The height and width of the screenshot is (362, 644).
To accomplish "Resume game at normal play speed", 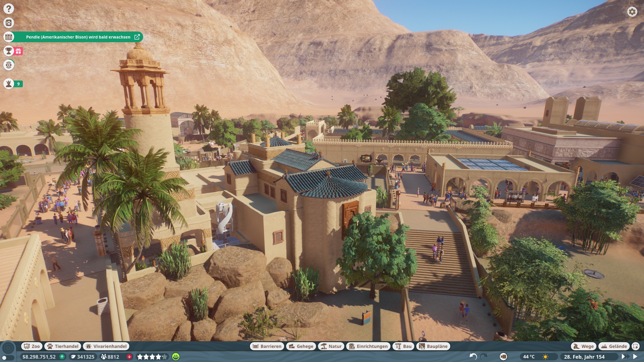I will [x=635, y=357].
